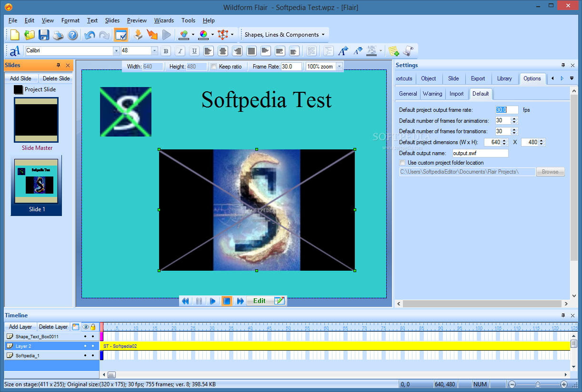582x392 pixels.
Task: Open the 100% zoom dropdown
Action: pyautogui.click(x=339, y=67)
